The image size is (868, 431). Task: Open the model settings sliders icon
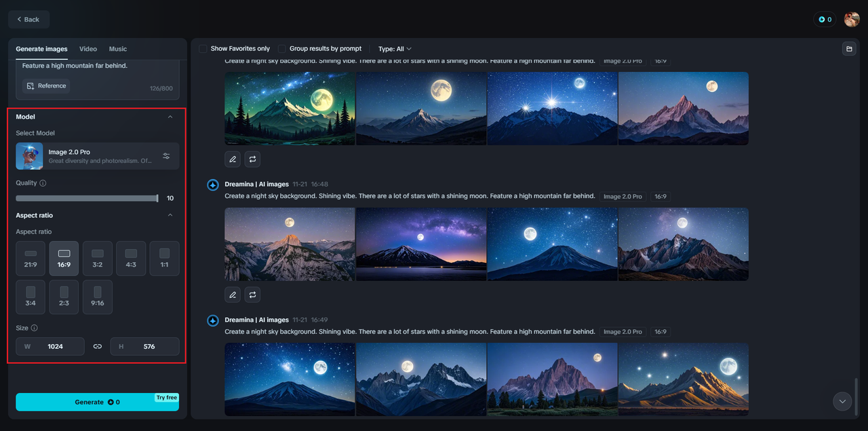coord(166,156)
